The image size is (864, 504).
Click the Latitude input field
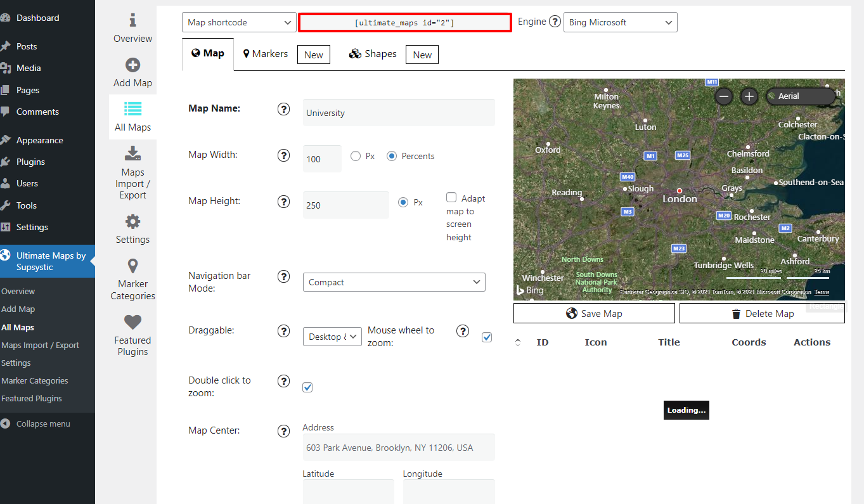(x=349, y=492)
